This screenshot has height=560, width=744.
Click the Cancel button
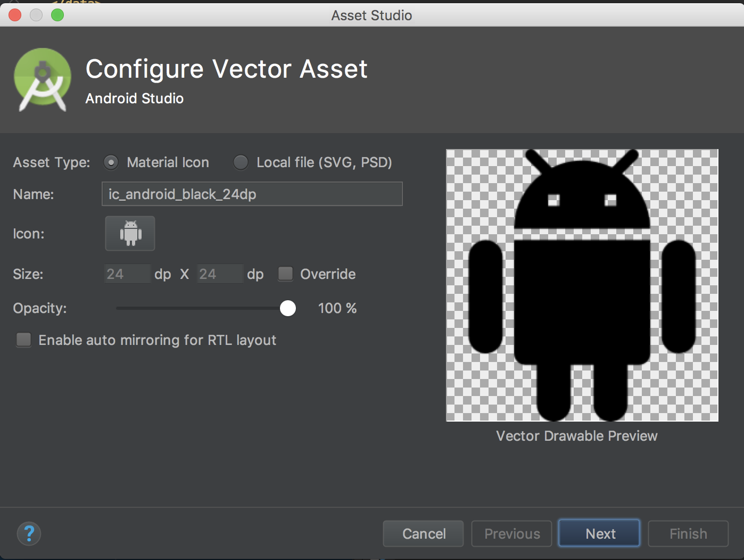pyautogui.click(x=423, y=533)
